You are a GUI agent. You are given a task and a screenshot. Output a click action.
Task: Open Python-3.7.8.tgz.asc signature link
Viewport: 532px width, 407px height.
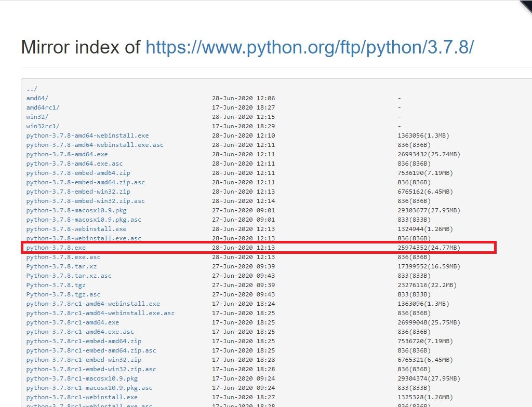point(63,294)
